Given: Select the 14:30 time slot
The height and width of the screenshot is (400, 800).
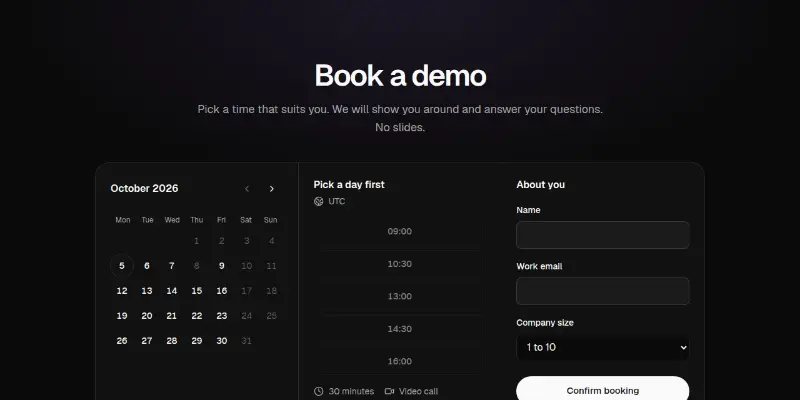Looking at the screenshot, I should (399, 329).
